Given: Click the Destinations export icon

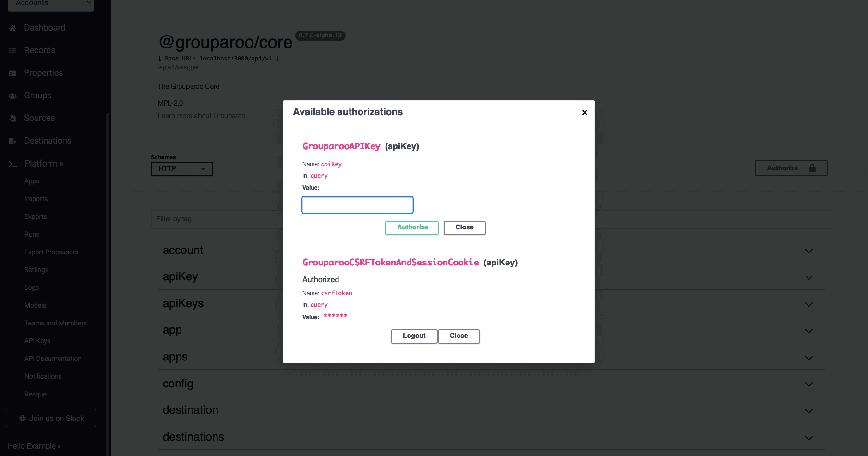Looking at the screenshot, I should pyautogui.click(x=12, y=141).
